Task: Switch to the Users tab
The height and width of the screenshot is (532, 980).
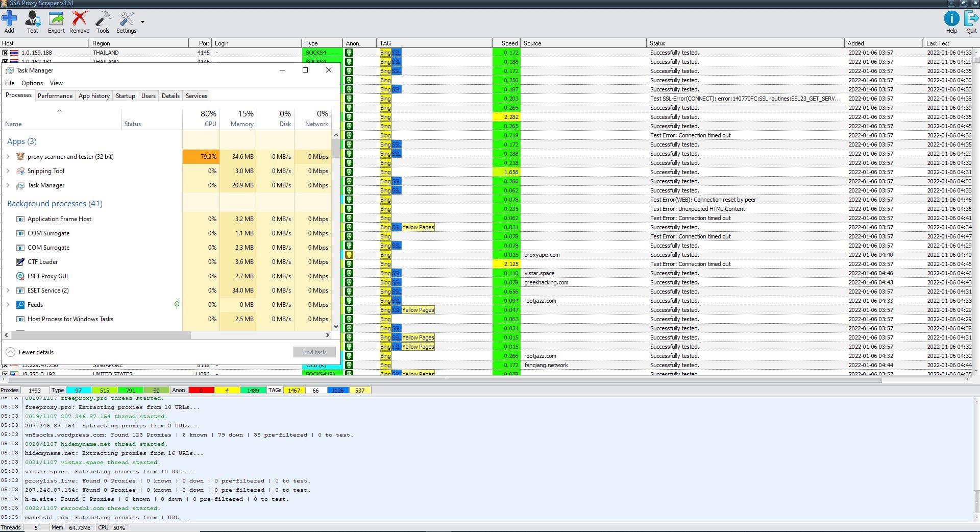Action: point(149,96)
